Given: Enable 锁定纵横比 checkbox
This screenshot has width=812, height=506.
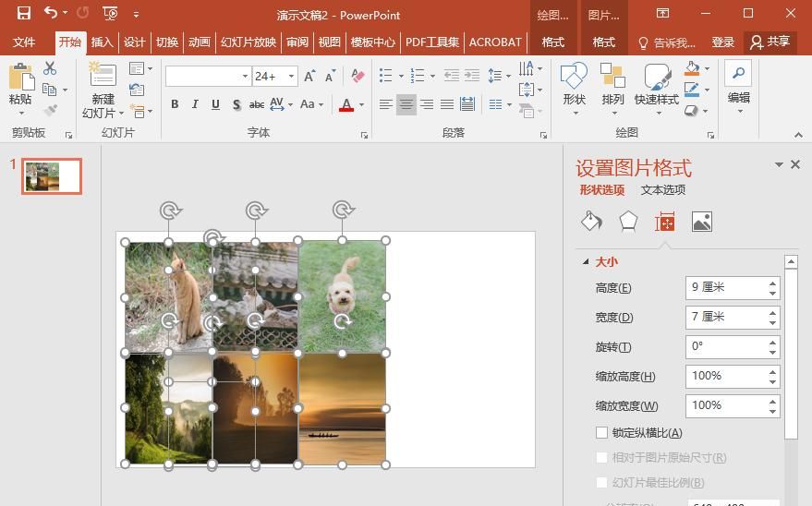Looking at the screenshot, I should coord(602,433).
